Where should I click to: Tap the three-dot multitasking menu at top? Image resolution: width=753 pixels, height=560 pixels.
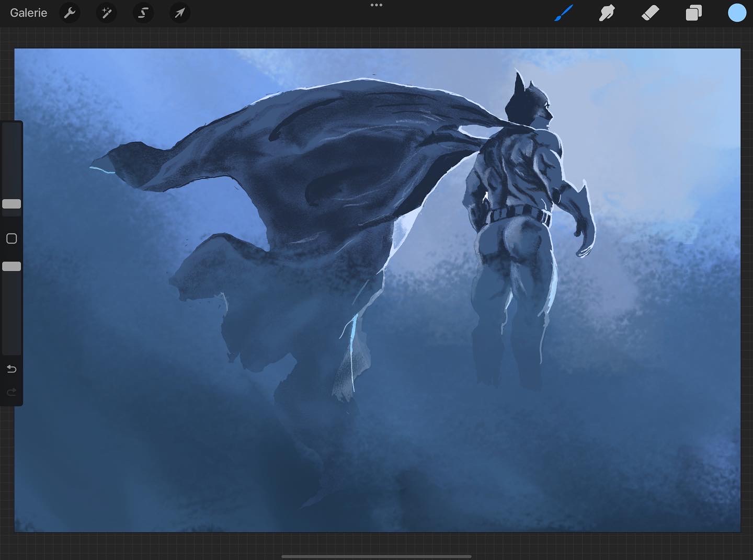376,5
